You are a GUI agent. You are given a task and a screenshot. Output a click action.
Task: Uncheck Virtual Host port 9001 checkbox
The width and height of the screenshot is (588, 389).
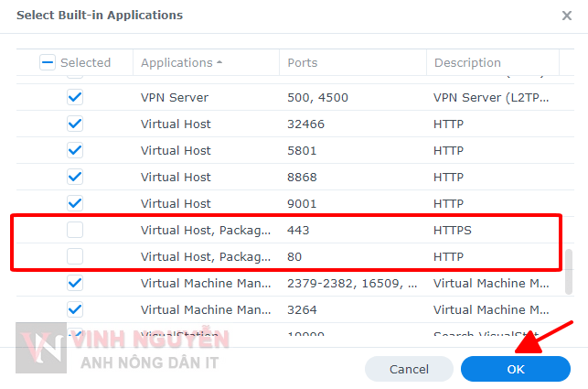tap(75, 203)
